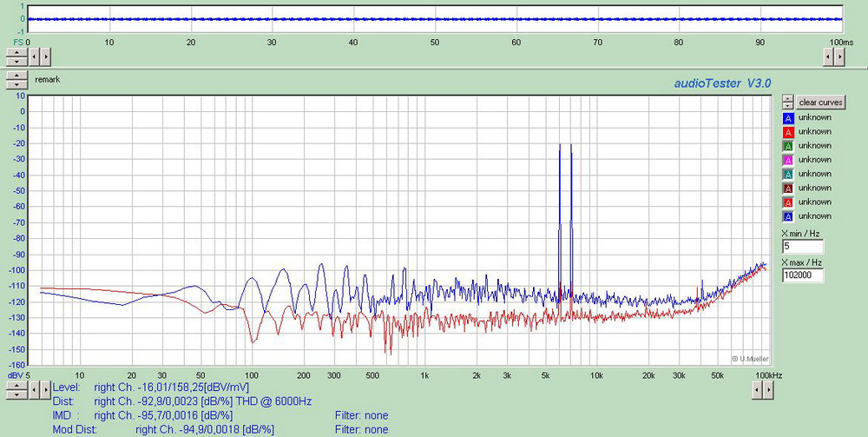Click up arrow on stepper beside remark
868x437 pixels.
point(16,76)
